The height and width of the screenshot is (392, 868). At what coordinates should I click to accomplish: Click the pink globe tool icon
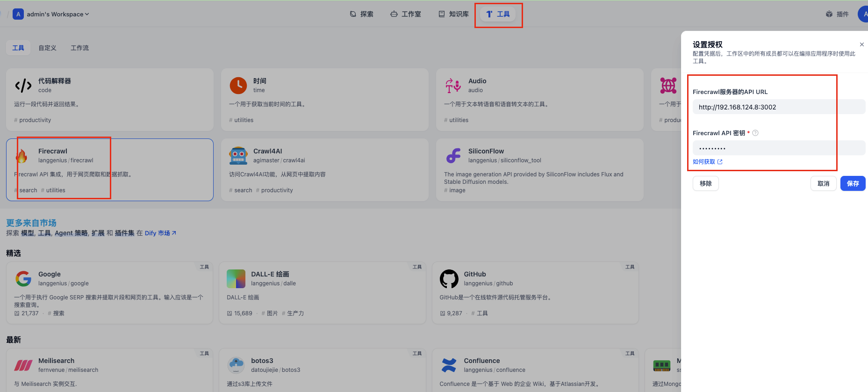[x=668, y=86]
